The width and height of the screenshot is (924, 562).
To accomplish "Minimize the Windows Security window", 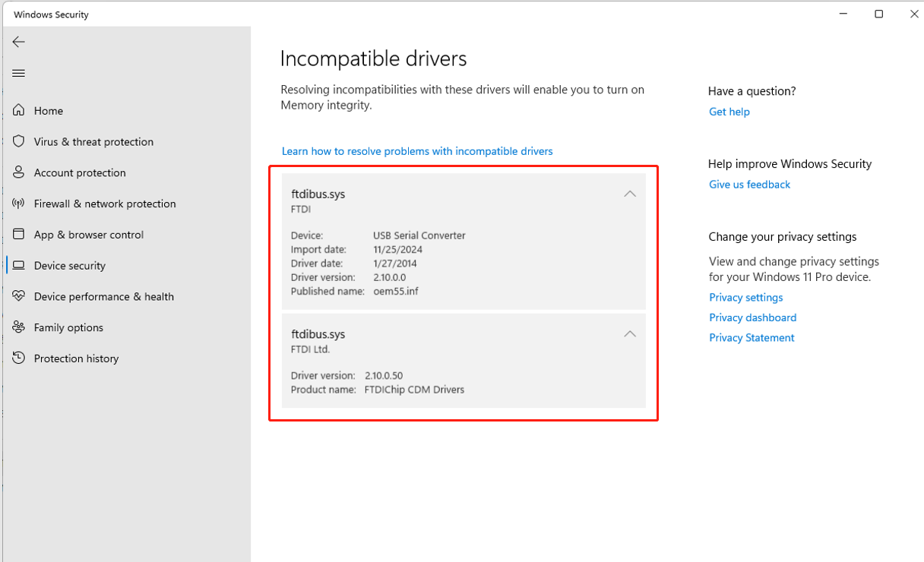I will tap(843, 14).
